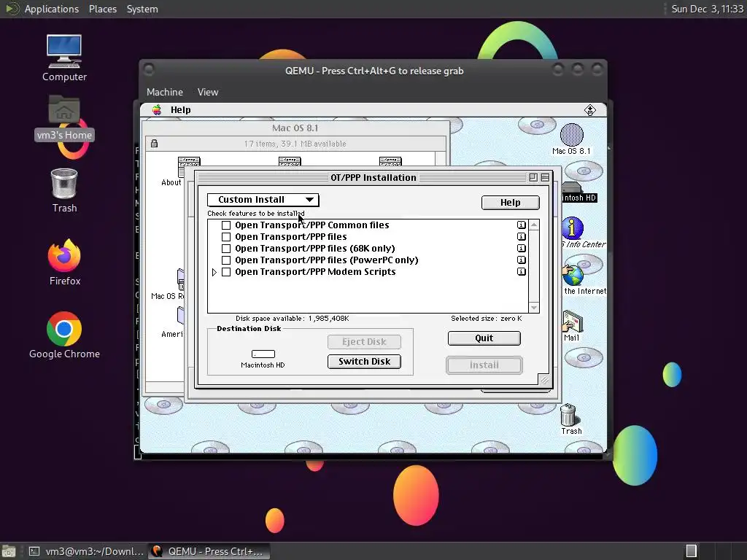Viewport: 747px width, 560px height.
Task: Enable Open Transport/PPP files (68K only)
Action: (226, 249)
